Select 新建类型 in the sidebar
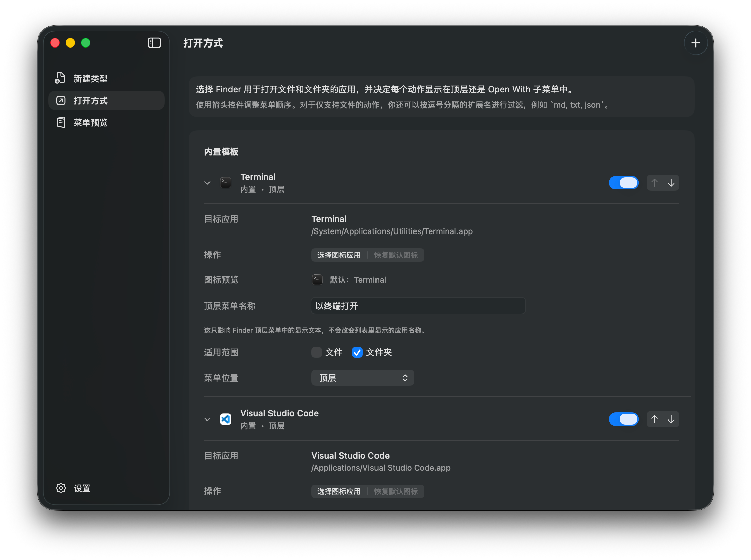 click(x=106, y=78)
